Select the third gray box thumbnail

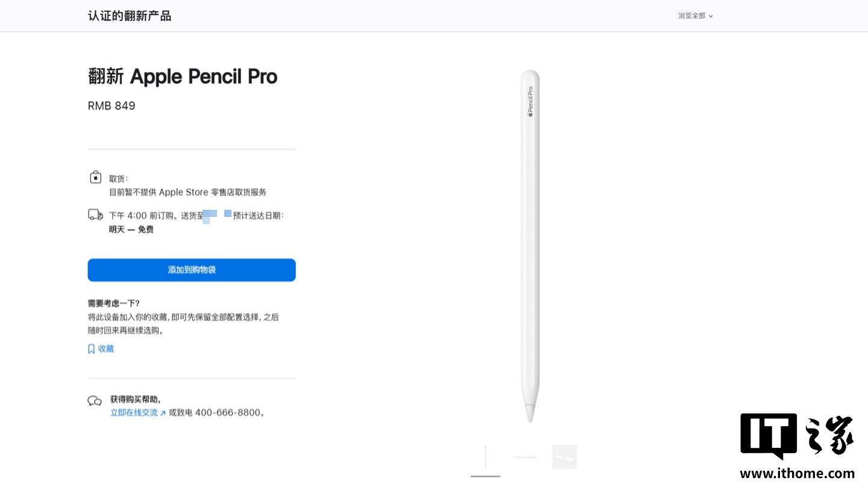(564, 457)
